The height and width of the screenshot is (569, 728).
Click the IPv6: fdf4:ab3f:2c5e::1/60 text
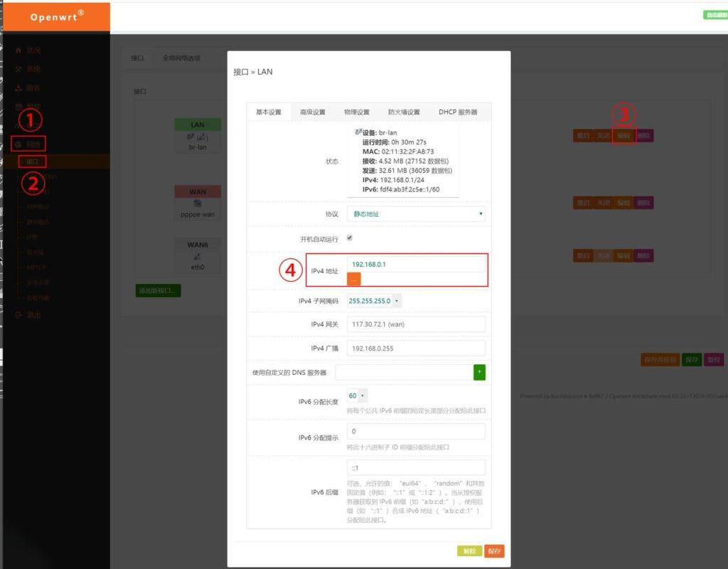[401, 189]
